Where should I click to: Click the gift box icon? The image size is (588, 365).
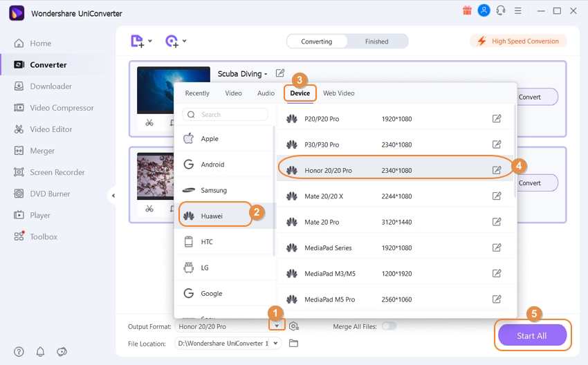tap(467, 10)
